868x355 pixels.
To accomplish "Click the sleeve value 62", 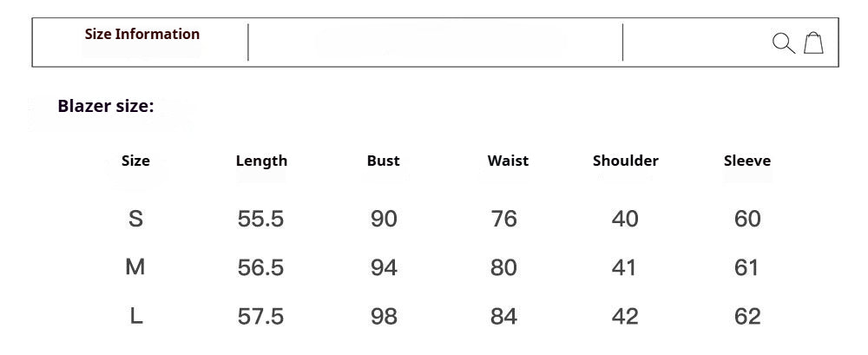I will click(747, 316).
